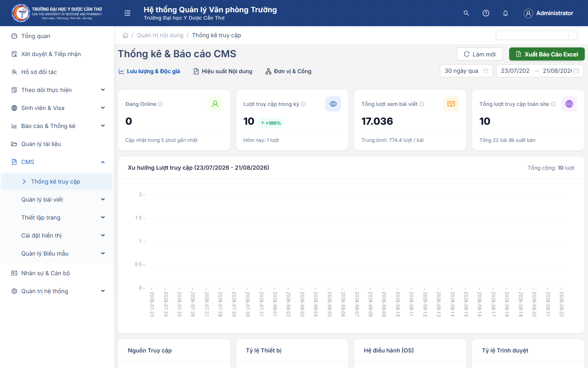Screen dimensions: 588x368
Task: Click the info icon next to Đang Online
Action: (160, 104)
